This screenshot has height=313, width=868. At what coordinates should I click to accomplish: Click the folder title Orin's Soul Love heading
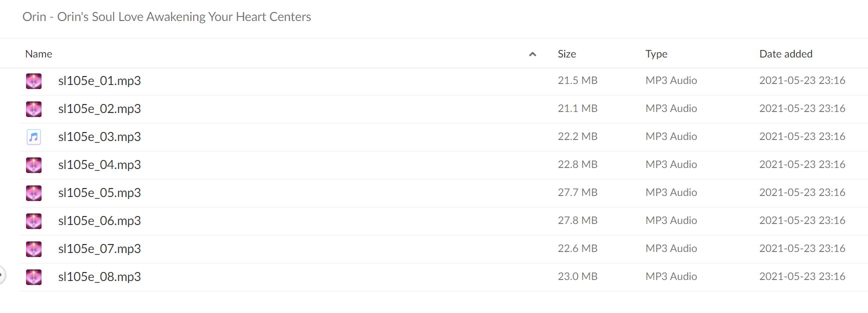[x=167, y=17]
